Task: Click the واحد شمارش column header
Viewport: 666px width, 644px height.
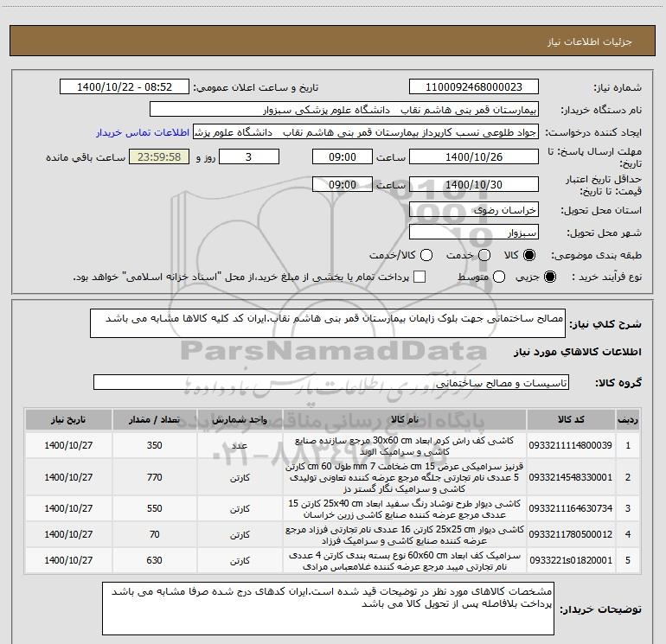Action: tap(240, 419)
